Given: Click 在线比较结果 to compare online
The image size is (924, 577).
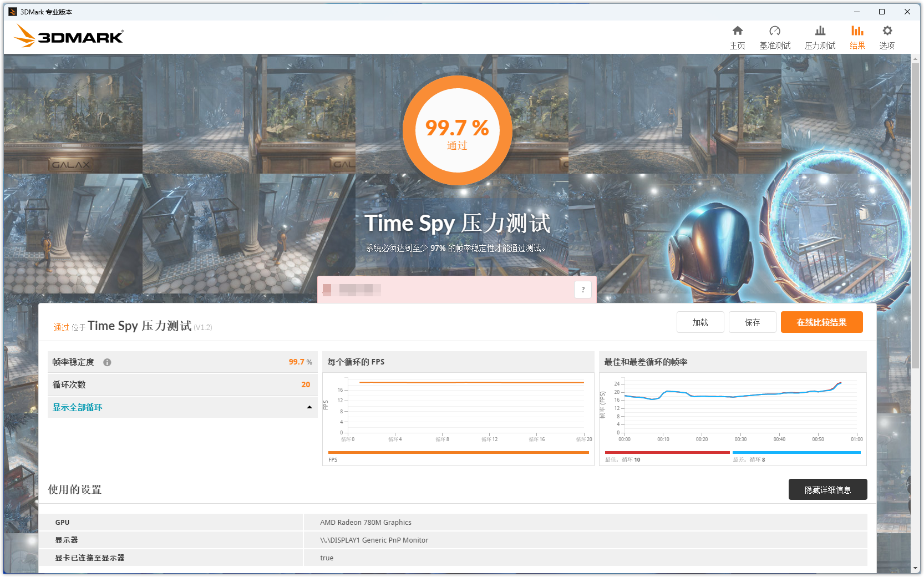Looking at the screenshot, I should click(821, 322).
